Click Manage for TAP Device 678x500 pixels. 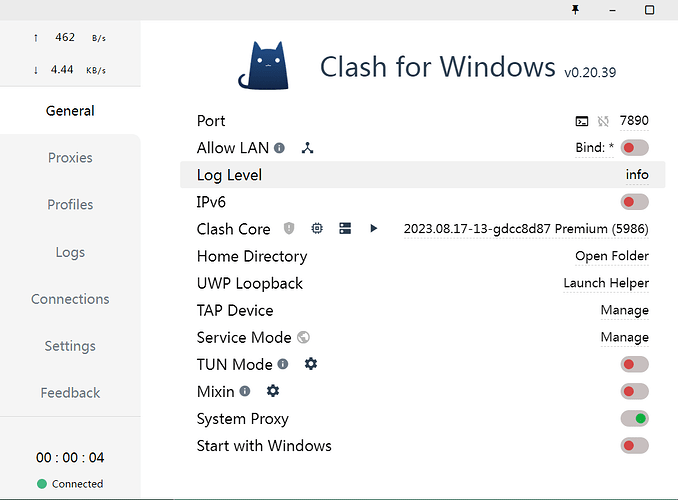click(x=624, y=310)
